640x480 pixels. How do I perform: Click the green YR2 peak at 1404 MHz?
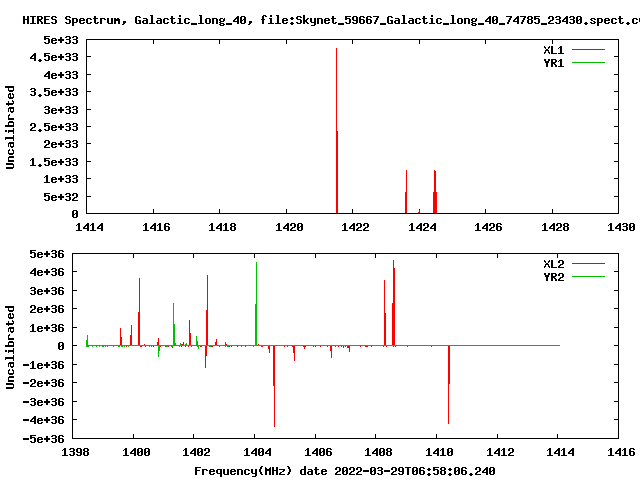[256, 304]
